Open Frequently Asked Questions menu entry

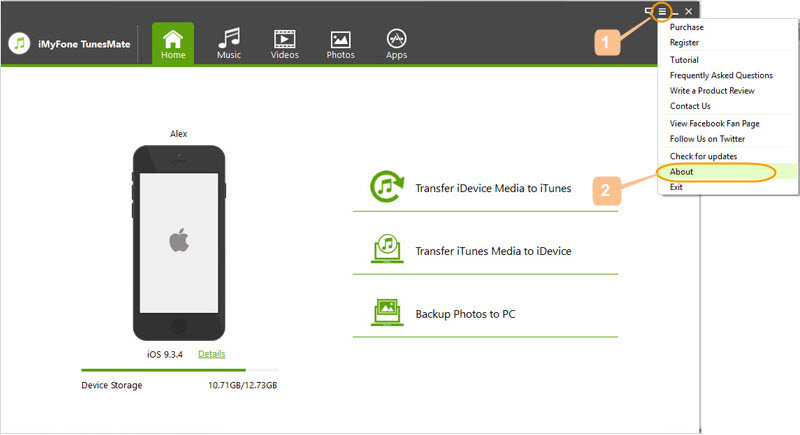[x=721, y=75]
